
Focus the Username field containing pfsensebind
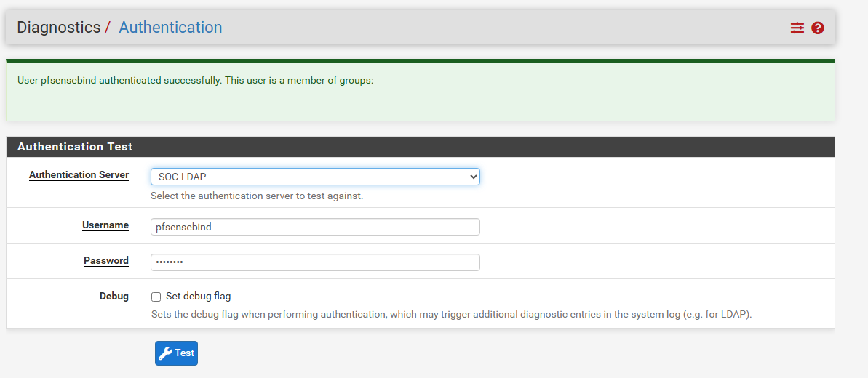[x=315, y=227]
